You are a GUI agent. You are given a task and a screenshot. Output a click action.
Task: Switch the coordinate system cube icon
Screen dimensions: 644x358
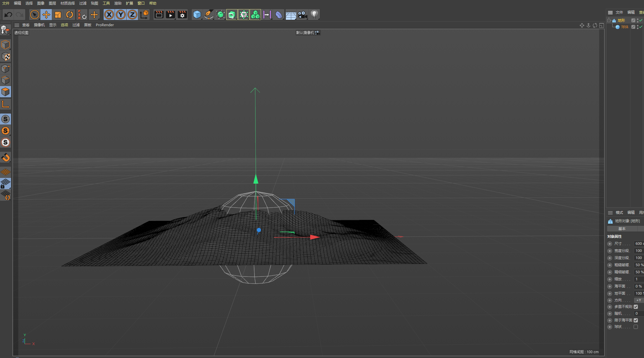[x=144, y=15]
